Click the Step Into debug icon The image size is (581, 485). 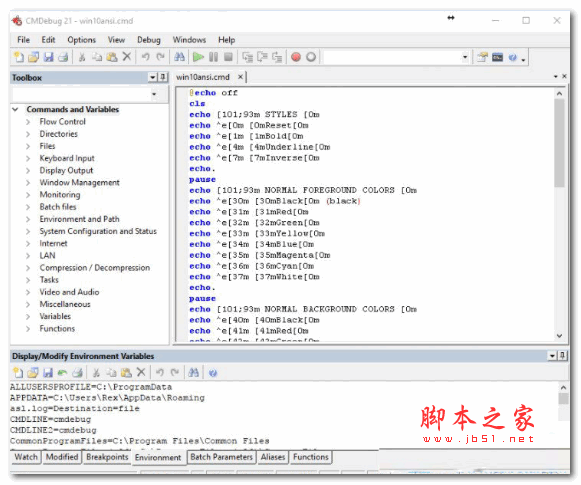pyautogui.click(x=247, y=57)
